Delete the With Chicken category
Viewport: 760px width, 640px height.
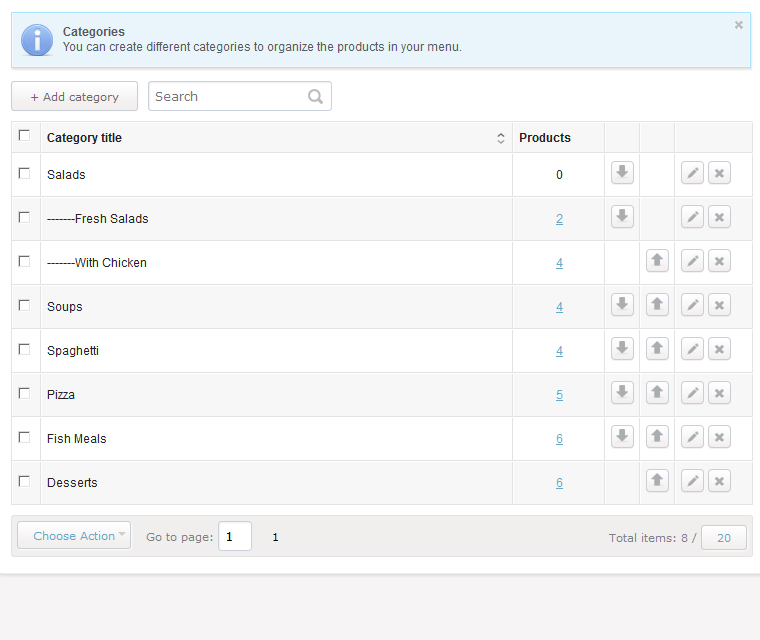pos(719,261)
